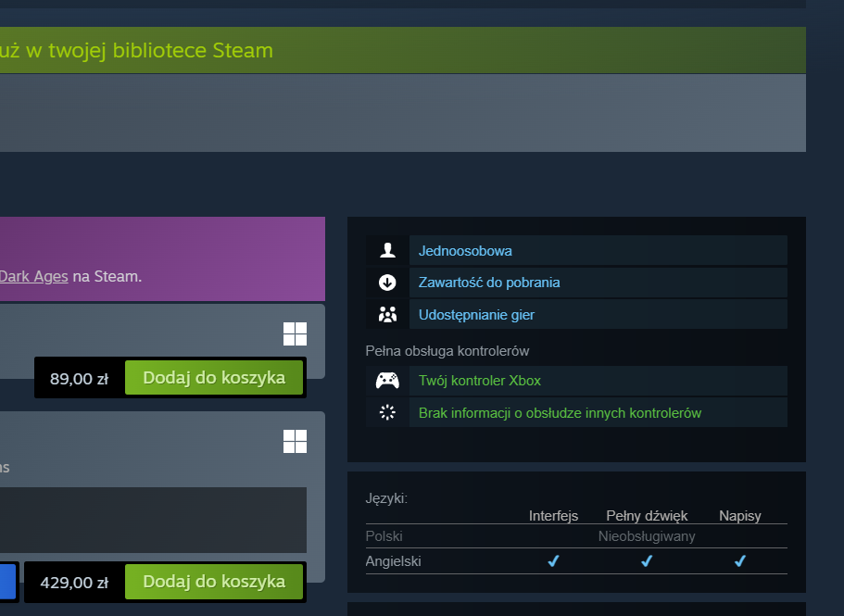844x616 pixels.
Task: Click the single-player person icon
Action: coord(387,250)
